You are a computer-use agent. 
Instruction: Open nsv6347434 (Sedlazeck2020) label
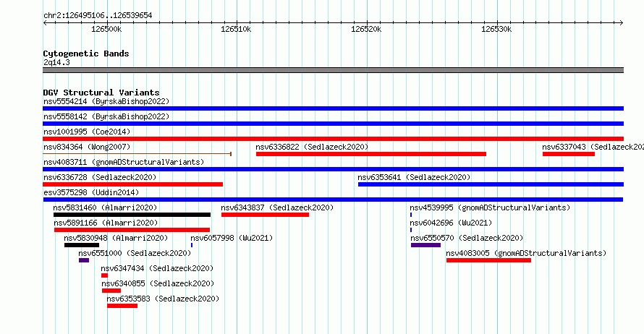(157, 268)
